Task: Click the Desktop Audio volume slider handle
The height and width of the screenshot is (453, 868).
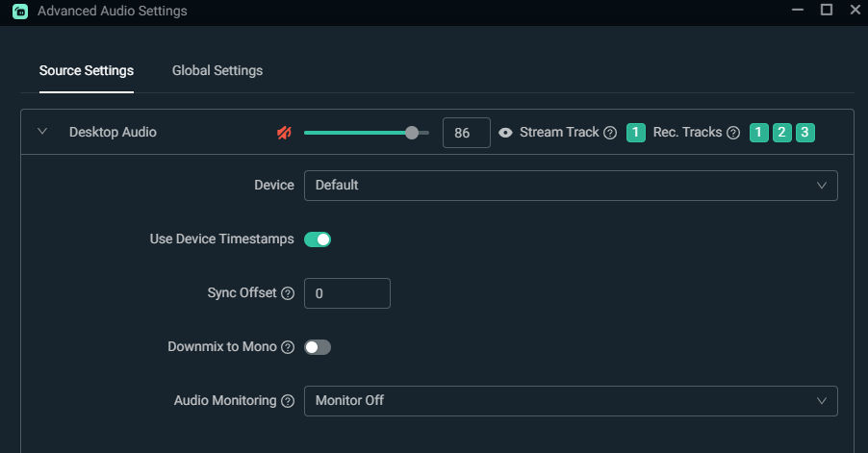Action: [x=412, y=133]
